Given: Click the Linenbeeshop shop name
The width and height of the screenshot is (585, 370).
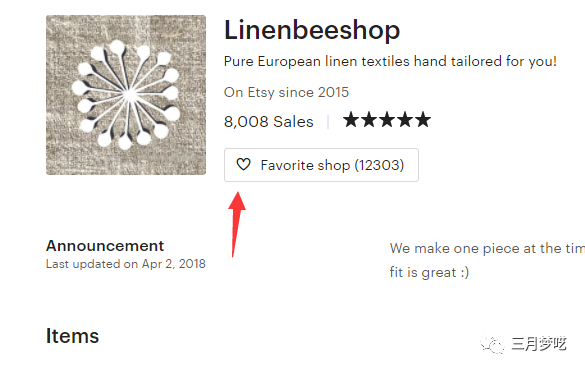Looking at the screenshot, I should point(312,30).
